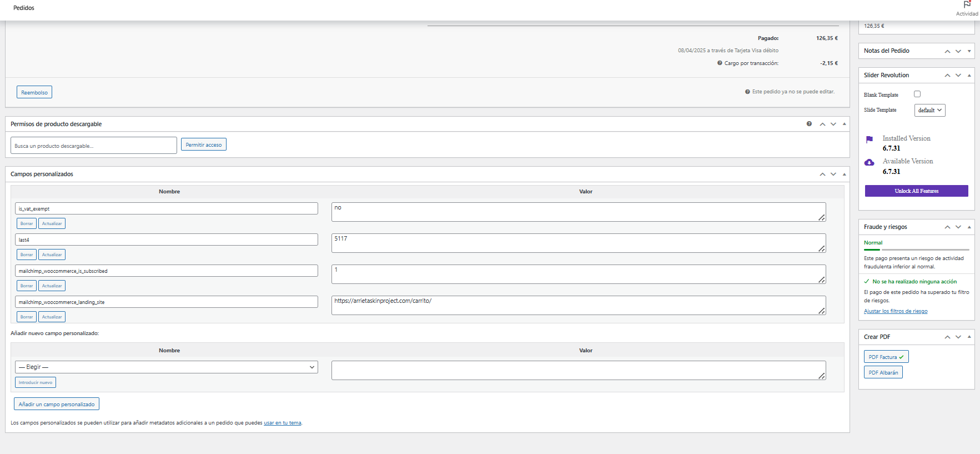Viewport: 980px width, 454px height.
Task: Click the Introducir nuevo button
Action: coord(36,382)
